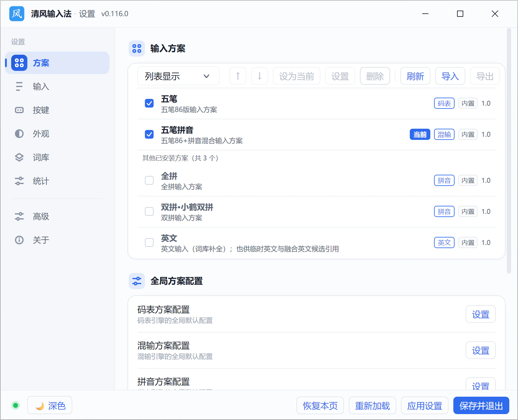Screen dimensions: 518x420
Task: Click the toolbar 设置 button next to 删除
Action: [x=340, y=76]
